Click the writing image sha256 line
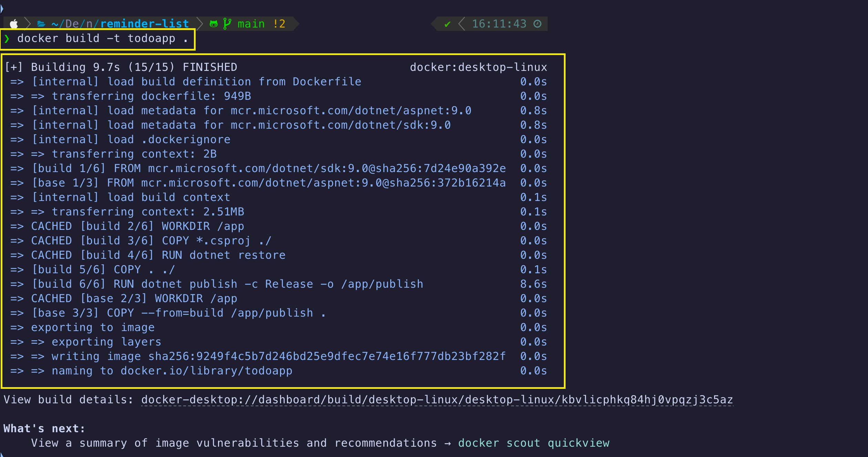This screenshot has height=457, width=868. coord(279,356)
